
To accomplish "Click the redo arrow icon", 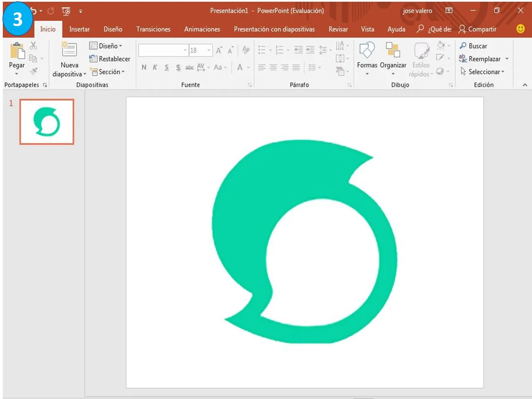I will (51, 11).
